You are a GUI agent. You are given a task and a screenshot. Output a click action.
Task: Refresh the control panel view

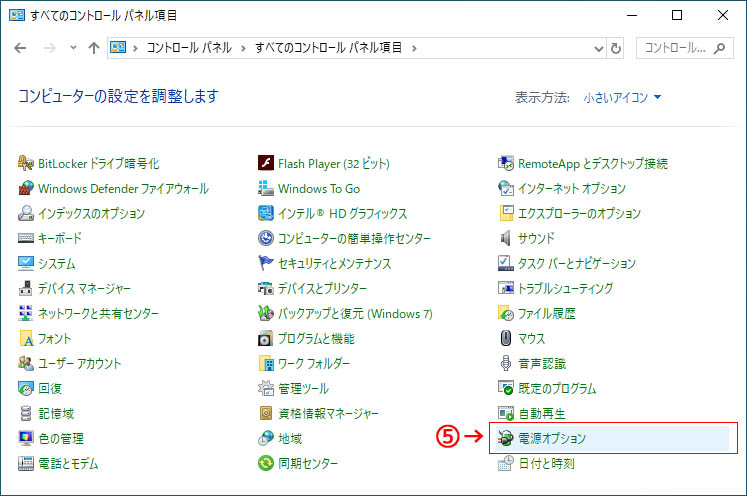click(x=616, y=48)
